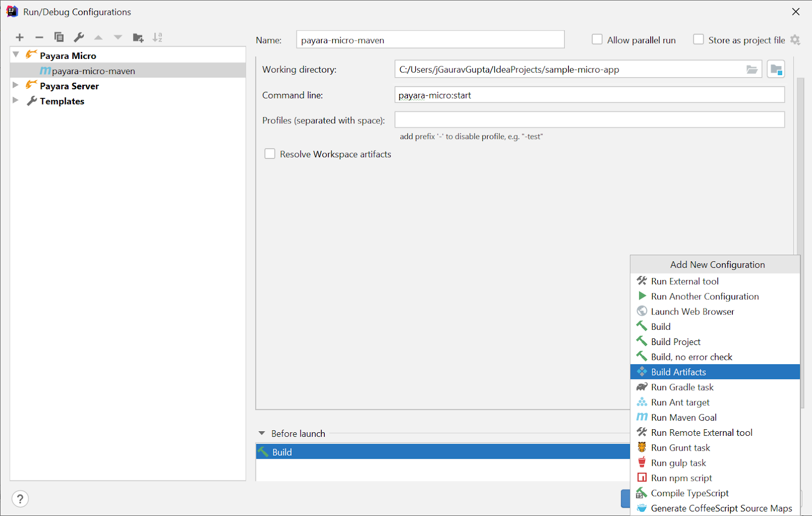Click the Name input field
The height and width of the screenshot is (516, 812).
pos(430,40)
